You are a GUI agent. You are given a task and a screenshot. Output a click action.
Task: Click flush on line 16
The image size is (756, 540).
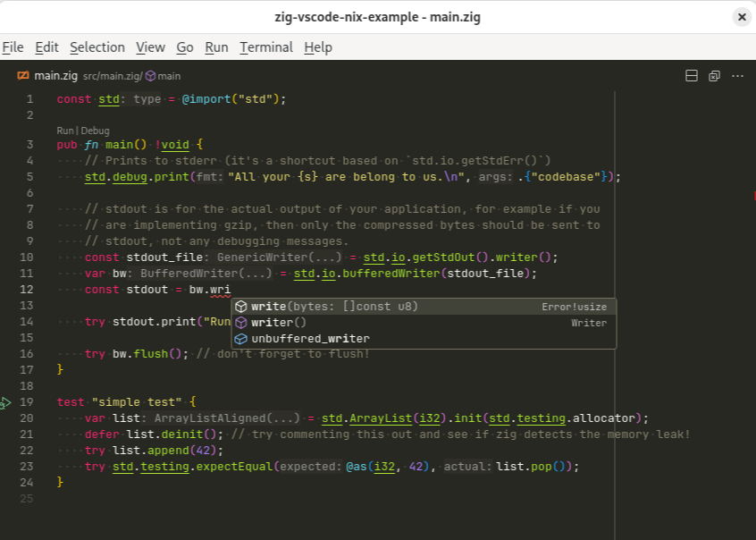(x=151, y=354)
